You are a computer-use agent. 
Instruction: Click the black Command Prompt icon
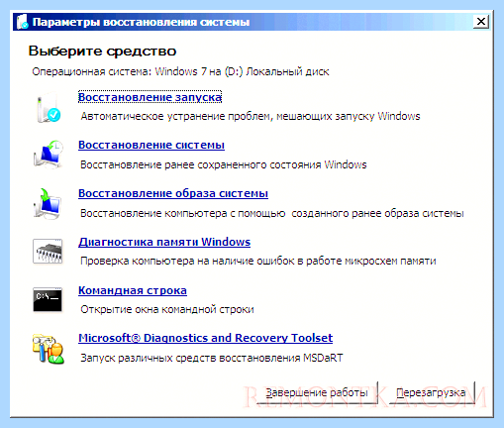48,299
